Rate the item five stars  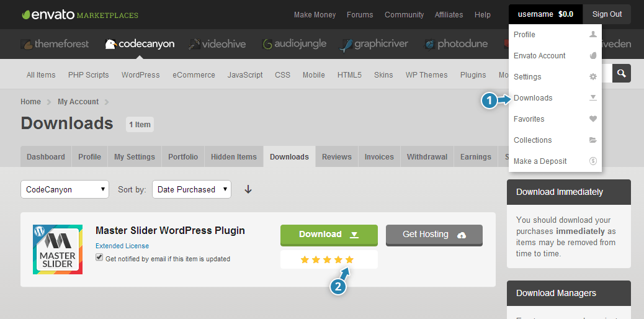coord(349,259)
